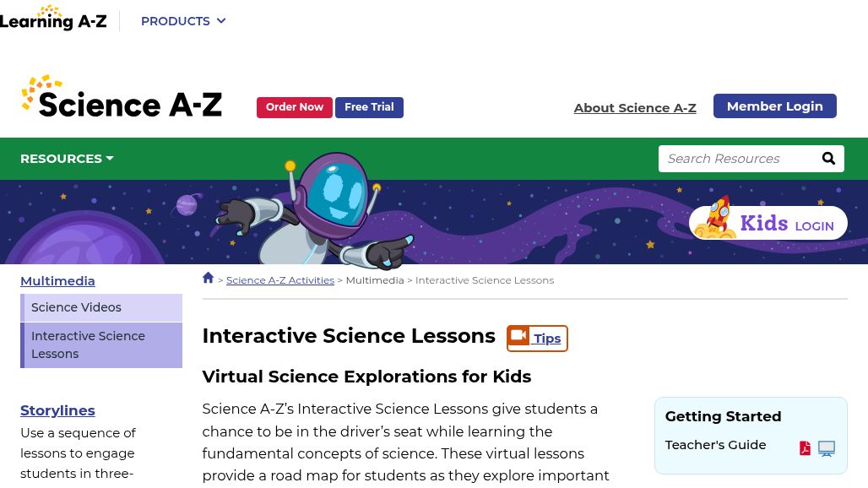Click the Science A-Z logo

[x=122, y=97]
